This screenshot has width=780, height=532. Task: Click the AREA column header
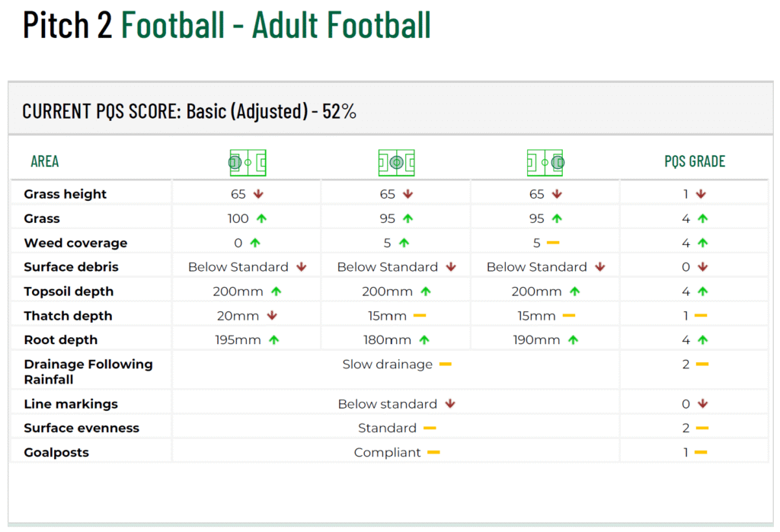click(x=45, y=161)
